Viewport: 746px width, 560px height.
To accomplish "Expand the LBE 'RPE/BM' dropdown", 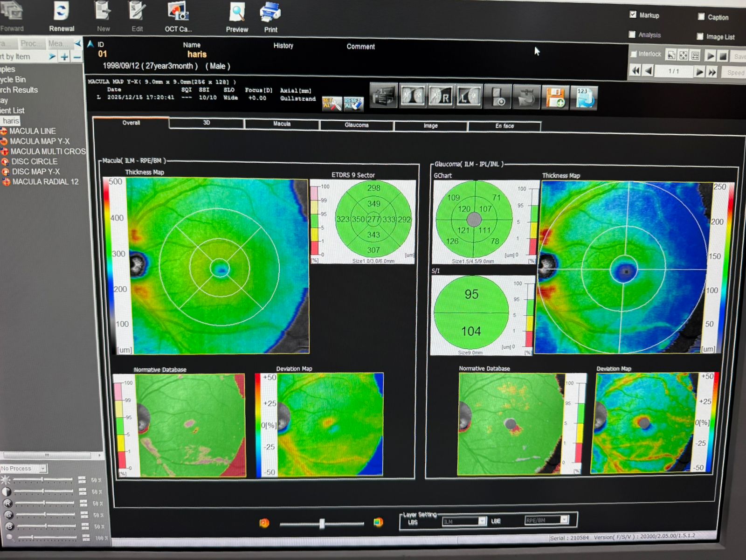I will 564,519.
